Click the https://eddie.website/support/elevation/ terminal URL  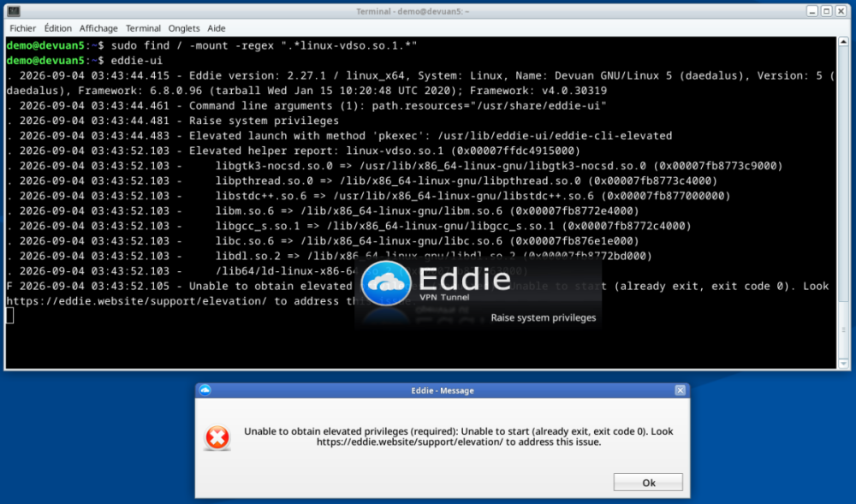[136, 301]
